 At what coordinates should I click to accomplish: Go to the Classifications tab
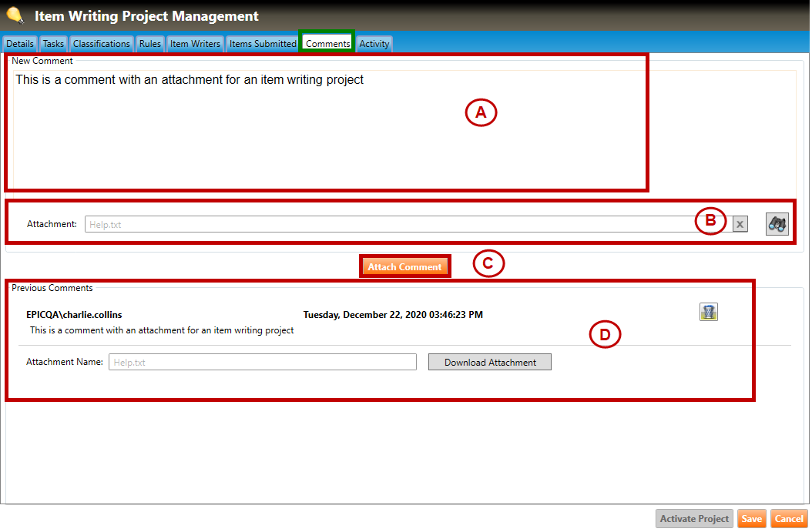(x=102, y=44)
